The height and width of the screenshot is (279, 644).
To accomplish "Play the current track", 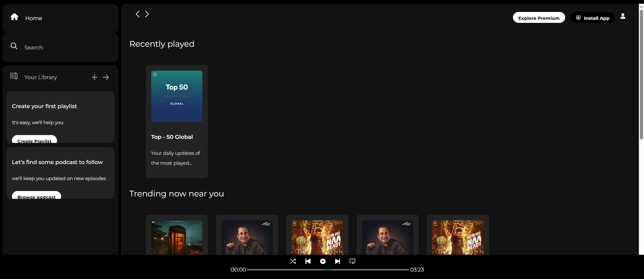I will (x=323, y=261).
